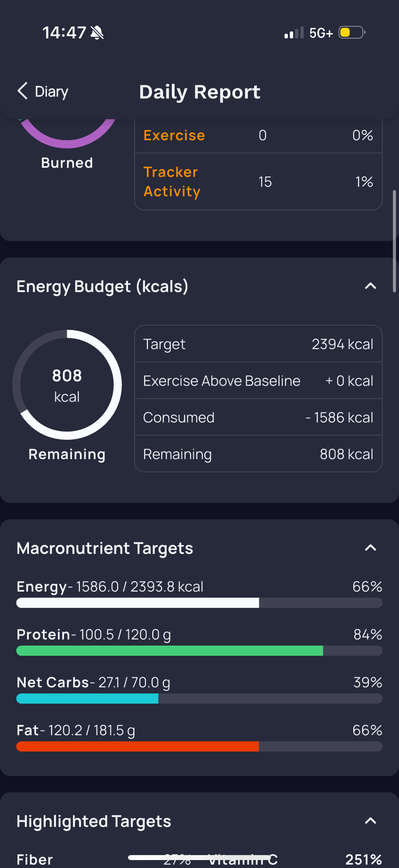Tap the battery icon in status bar
This screenshot has height=868, width=399.
point(352,33)
